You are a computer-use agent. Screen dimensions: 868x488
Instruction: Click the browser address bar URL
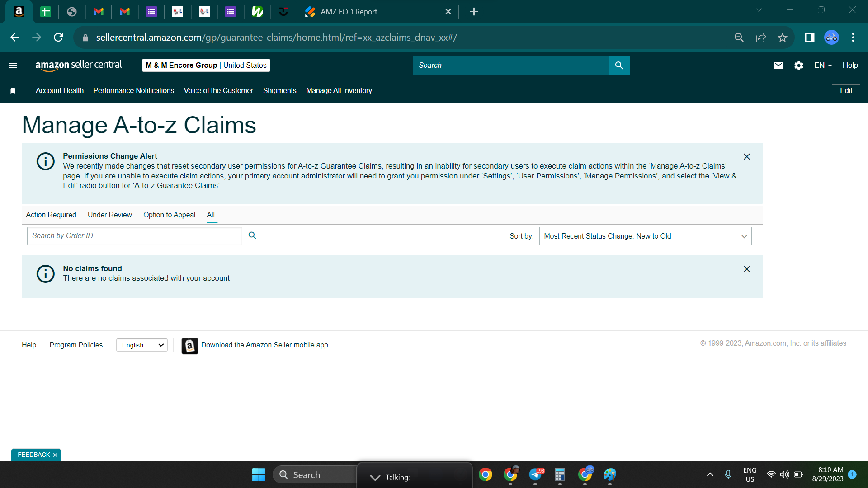tap(276, 38)
